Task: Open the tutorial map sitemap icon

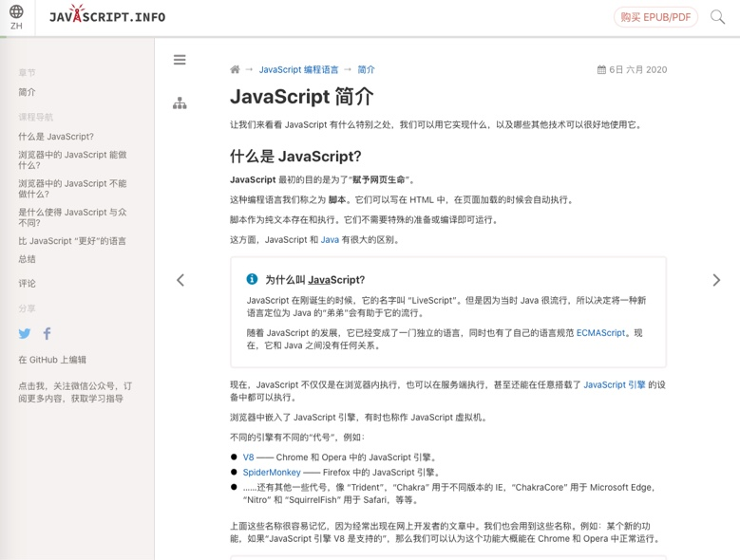Action: tap(180, 103)
